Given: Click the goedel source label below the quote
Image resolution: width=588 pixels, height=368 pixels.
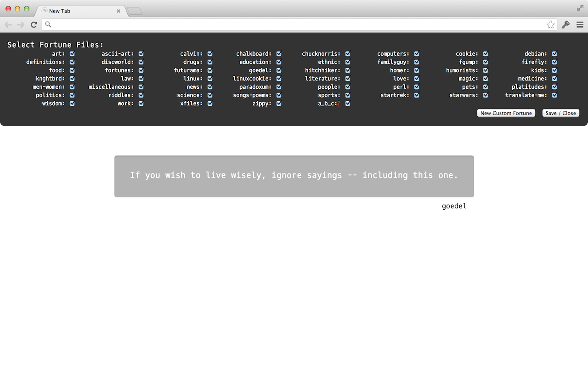Looking at the screenshot, I should pos(454,206).
